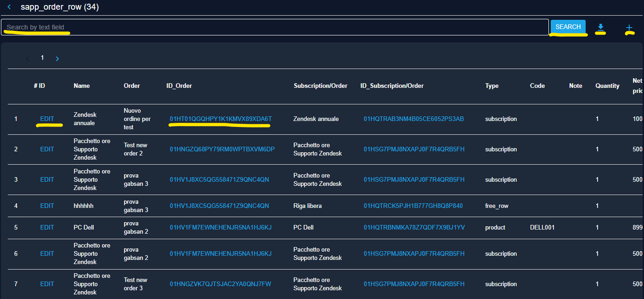Image resolution: width=644 pixels, height=299 pixels.
Task: Select the hhhhhh name cell
Action: (x=84, y=206)
